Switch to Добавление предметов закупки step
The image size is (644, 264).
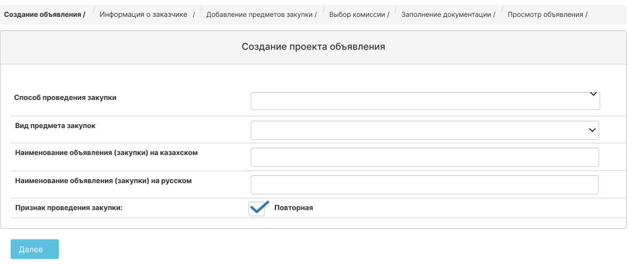coord(261,15)
